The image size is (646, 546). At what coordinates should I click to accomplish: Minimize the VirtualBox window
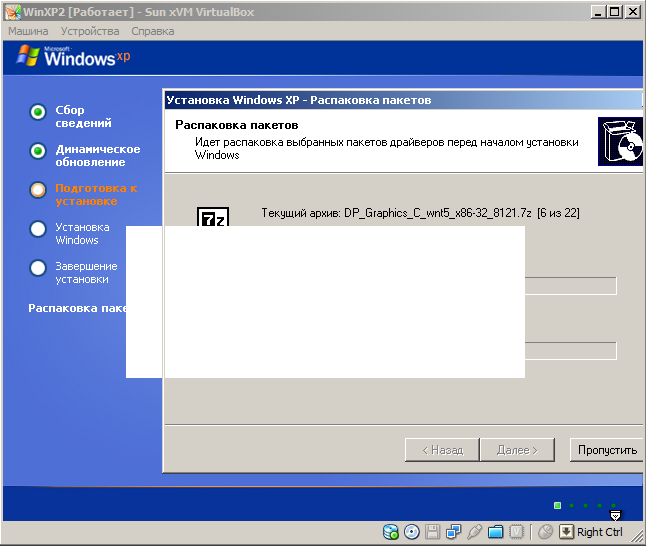[x=599, y=12]
